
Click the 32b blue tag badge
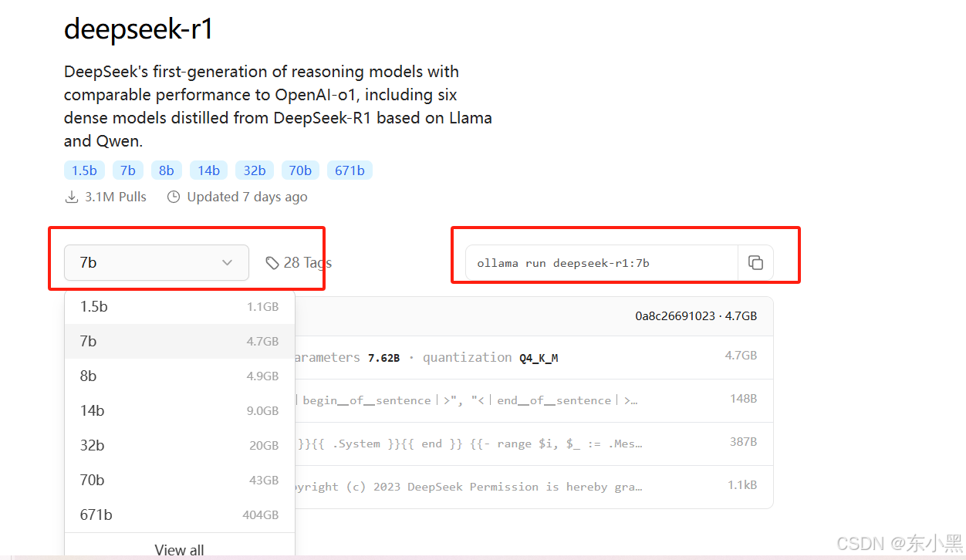(255, 170)
